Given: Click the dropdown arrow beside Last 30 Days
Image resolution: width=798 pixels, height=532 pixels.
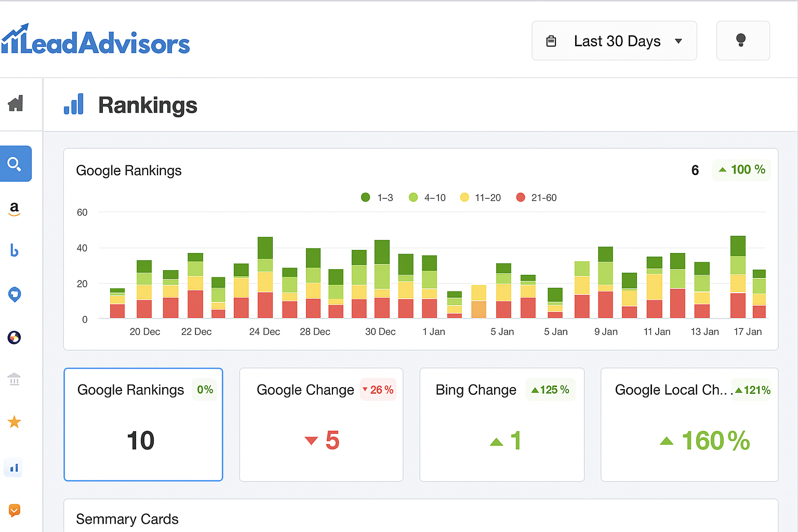Looking at the screenshot, I should pos(679,41).
